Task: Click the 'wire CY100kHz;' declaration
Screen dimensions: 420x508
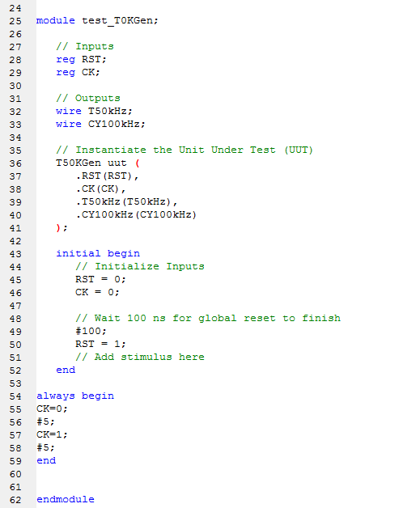Action: point(100,124)
